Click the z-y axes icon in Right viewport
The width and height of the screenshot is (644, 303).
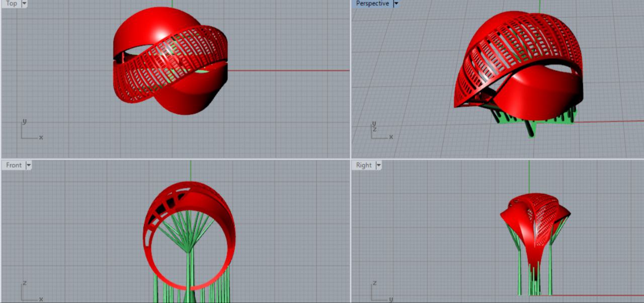click(x=381, y=292)
